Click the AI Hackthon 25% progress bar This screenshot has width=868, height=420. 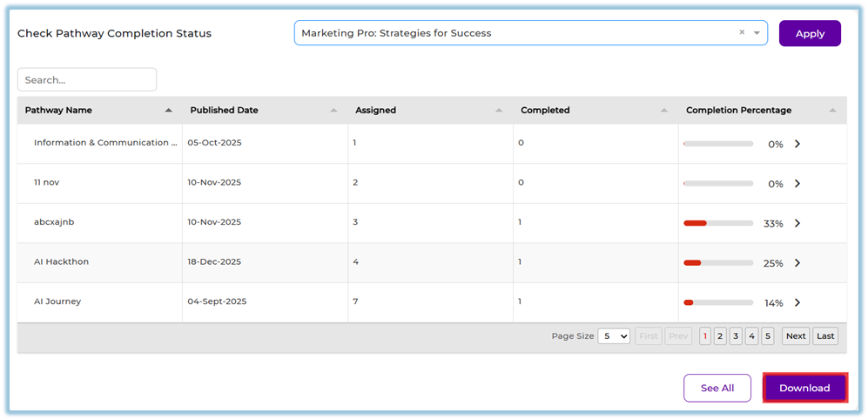[718, 263]
